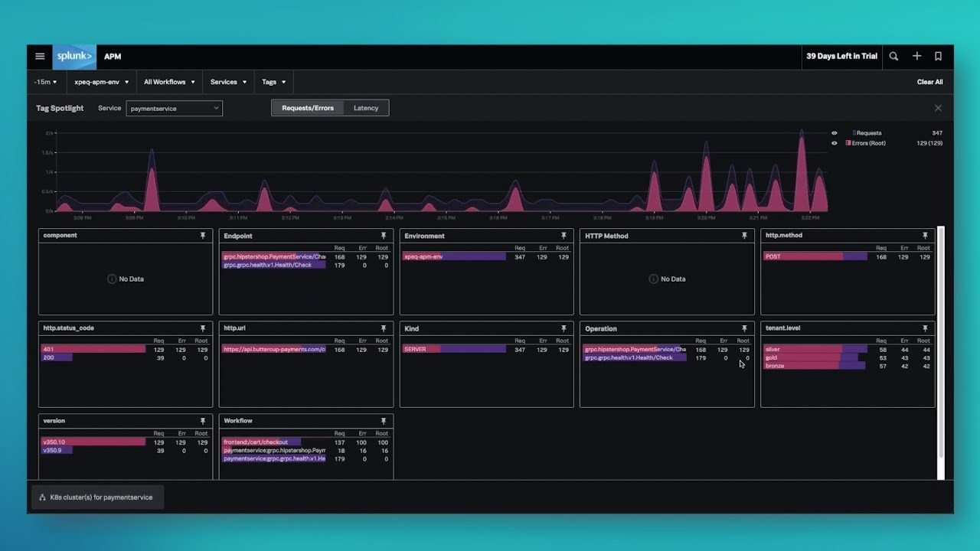
Task: Open the xpeq-apm-env environment dropdown
Action: [x=101, y=82]
